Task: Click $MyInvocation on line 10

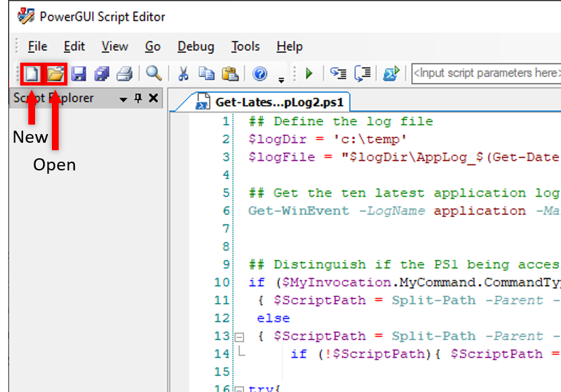Action: (336, 282)
